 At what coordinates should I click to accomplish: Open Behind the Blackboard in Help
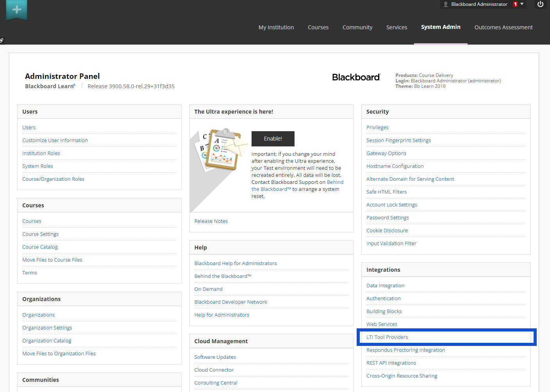coord(223,276)
